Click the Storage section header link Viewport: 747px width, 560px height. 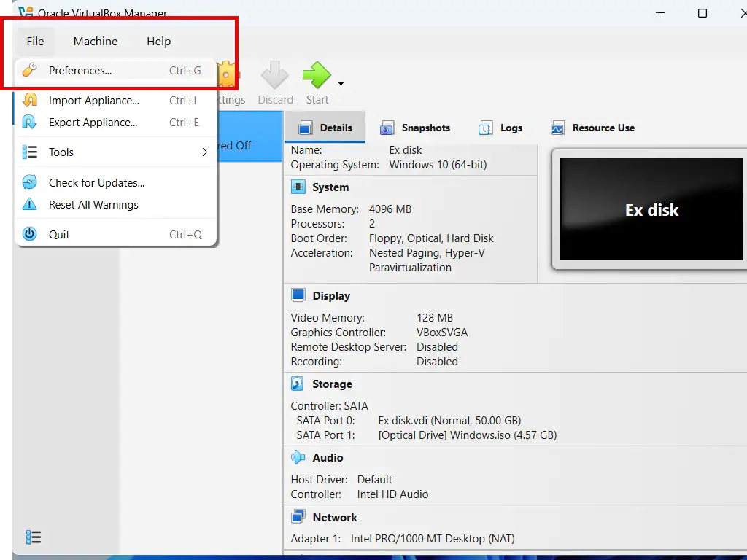[332, 384]
